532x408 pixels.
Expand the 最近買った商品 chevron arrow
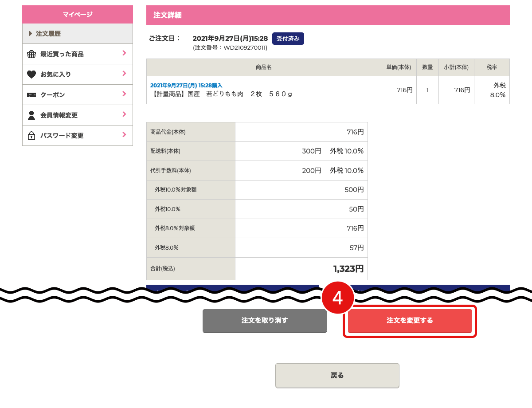[x=124, y=53]
